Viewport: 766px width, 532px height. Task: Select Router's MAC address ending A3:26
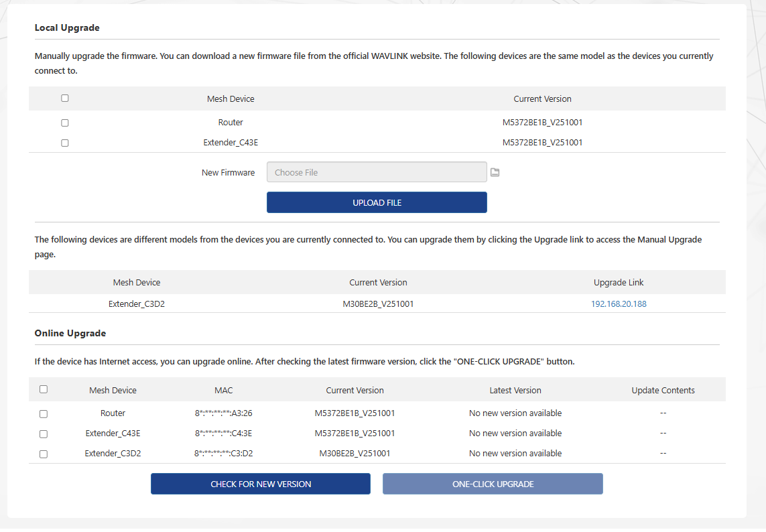click(223, 413)
